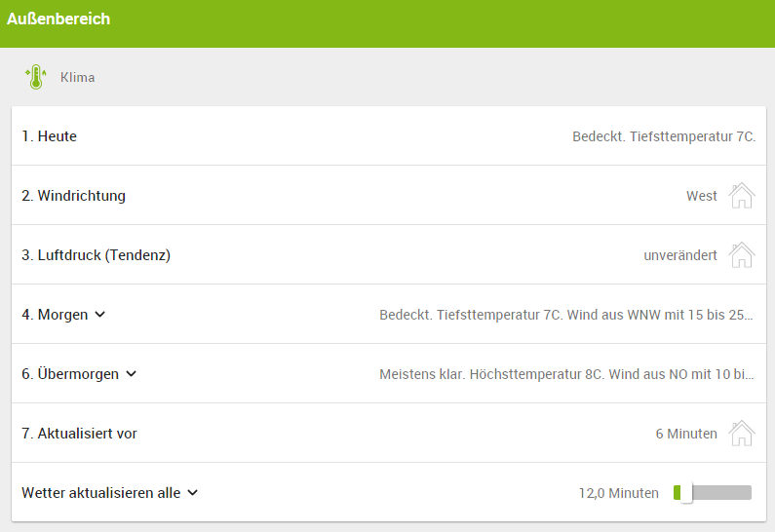Image resolution: width=775 pixels, height=532 pixels.
Task: Click the update interval slider track
Action: tap(721, 493)
